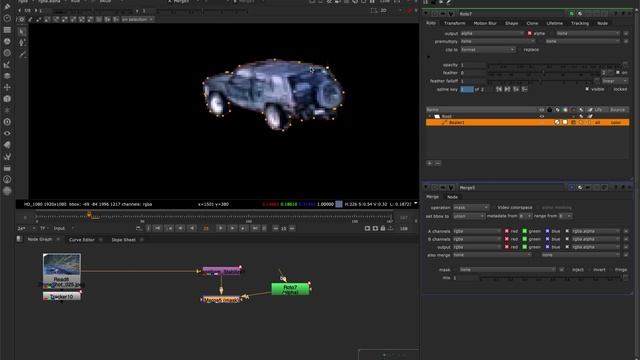Image resolution: width=640 pixels, height=360 pixels.
Task: Open the set bbox to dropdown
Action: point(469,216)
